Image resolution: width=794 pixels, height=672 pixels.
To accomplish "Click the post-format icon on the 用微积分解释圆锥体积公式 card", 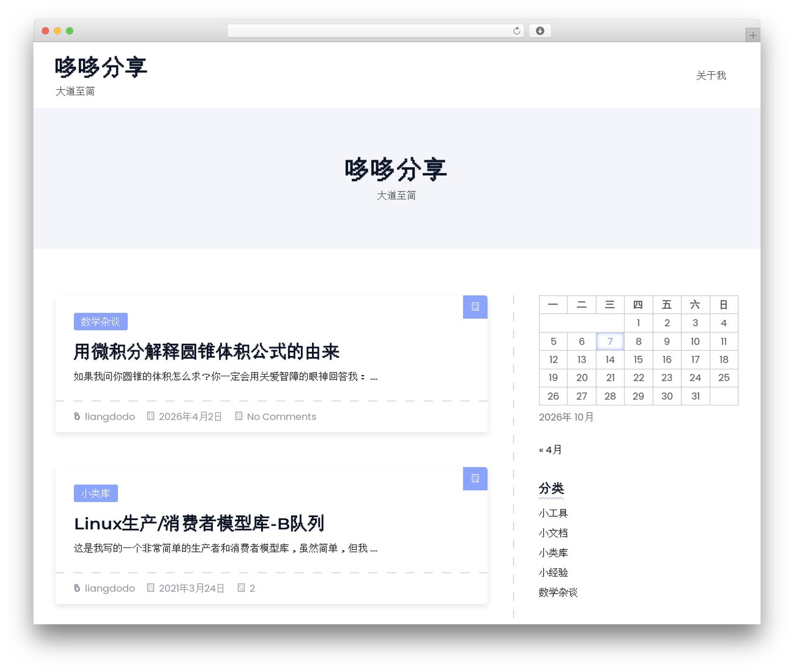I will [x=475, y=307].
